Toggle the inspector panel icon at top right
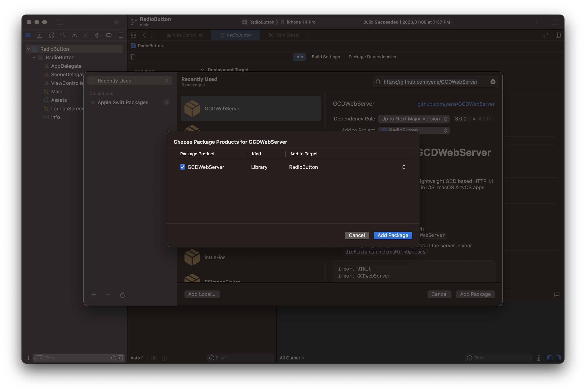The image size is (586, 392). (x=554, y=22)
